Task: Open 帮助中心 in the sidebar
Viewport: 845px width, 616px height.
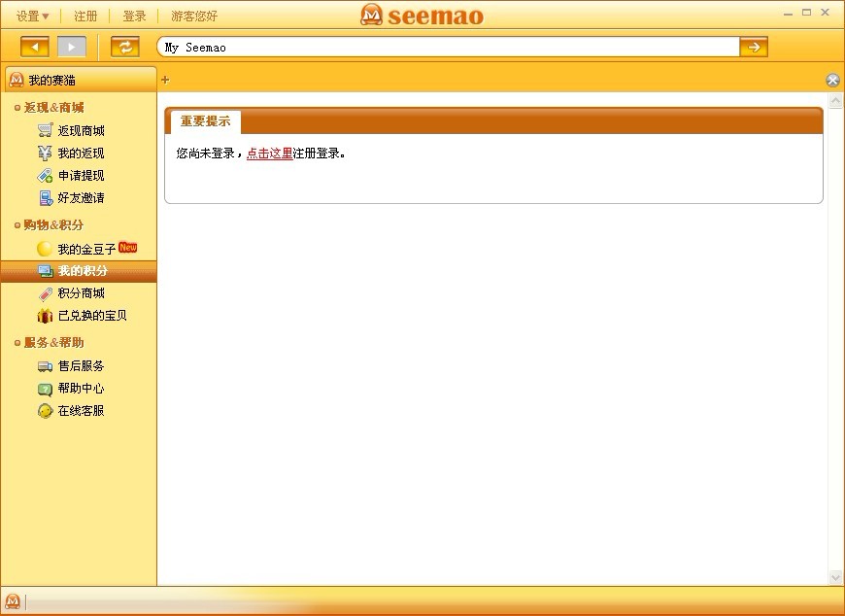Action: point(81,389)
